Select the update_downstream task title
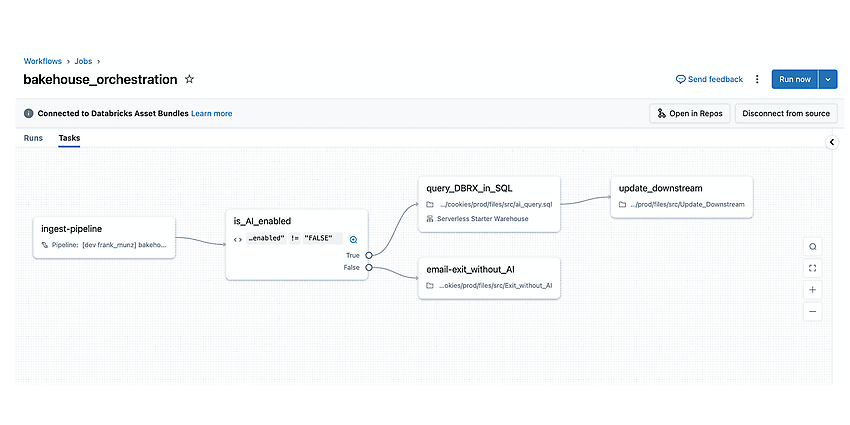Image resolution: width=850 pixels, height=425 pixels. pyautogui.click(x=660, y=188)
